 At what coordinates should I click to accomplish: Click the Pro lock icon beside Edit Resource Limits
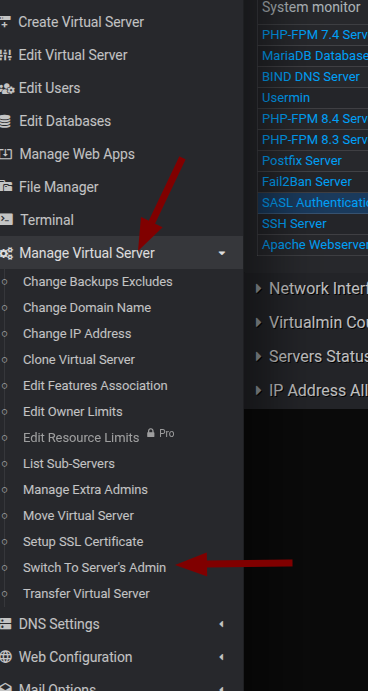pyautogui.click(x=151, y=433)
